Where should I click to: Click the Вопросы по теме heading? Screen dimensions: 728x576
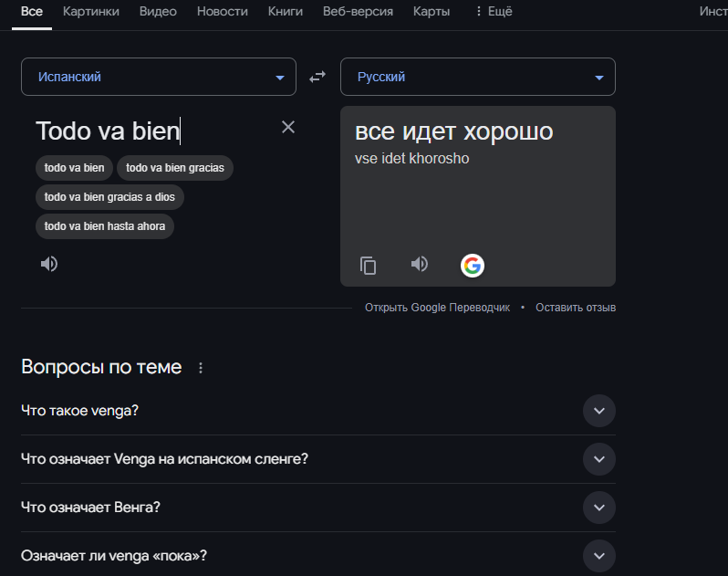[101, 367]
